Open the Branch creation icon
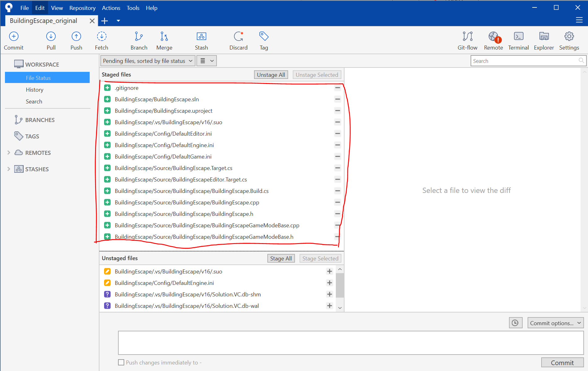 (139, 40)
